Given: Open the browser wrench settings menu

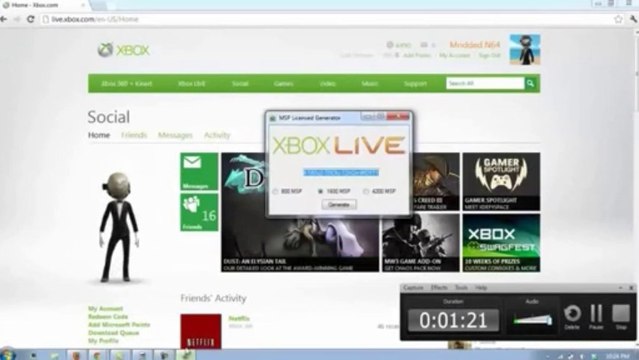Looking at the screenshot, I should [x=634, y=19].
